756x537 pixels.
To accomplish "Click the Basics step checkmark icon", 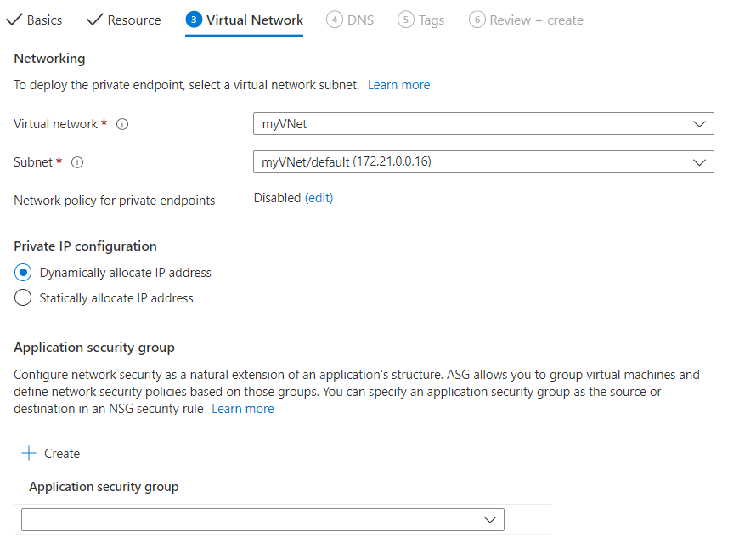I will click(x=14, y=20).
